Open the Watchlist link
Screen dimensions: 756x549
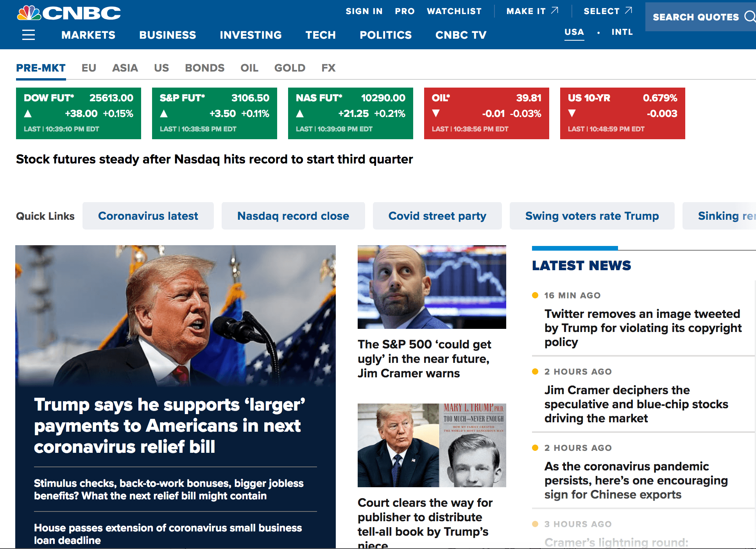click(x=454, y=11)
